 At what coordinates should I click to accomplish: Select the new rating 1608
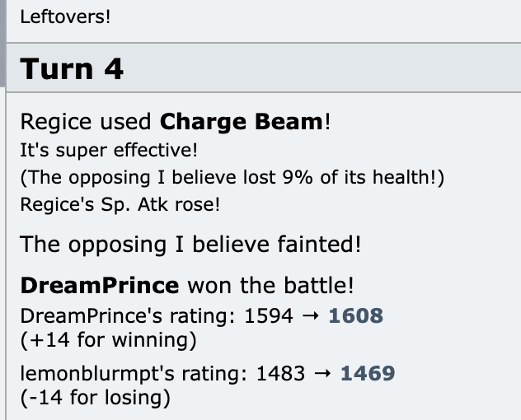356,315
